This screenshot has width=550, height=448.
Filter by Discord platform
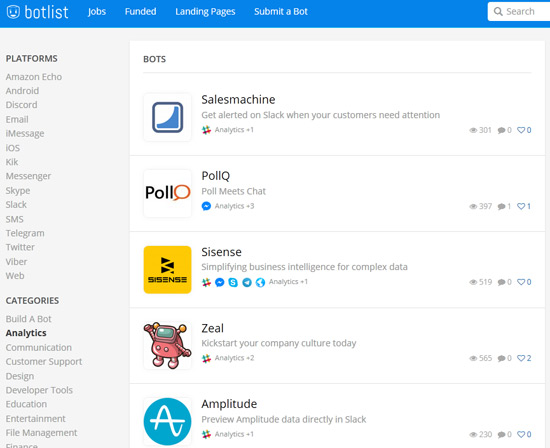coord(21,105)
